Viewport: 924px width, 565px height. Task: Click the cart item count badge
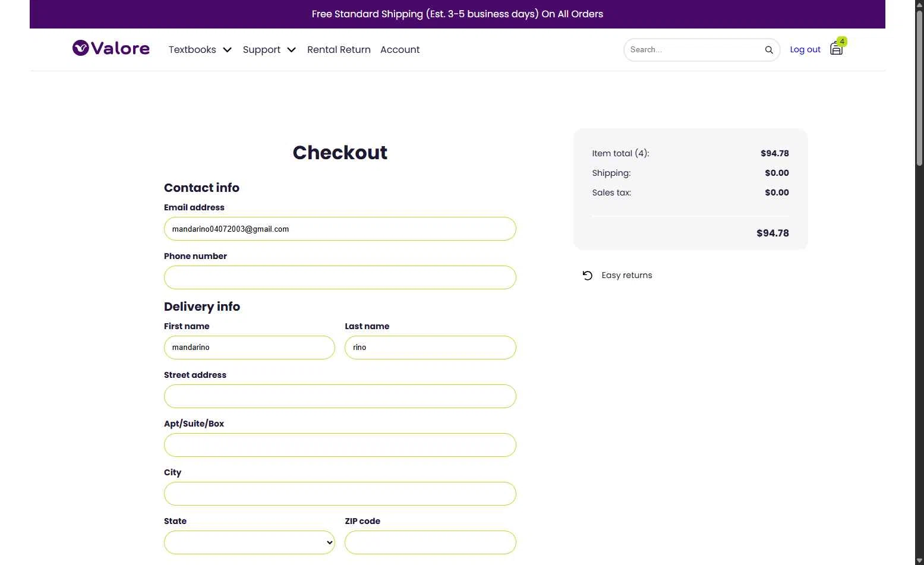[841, 42]
